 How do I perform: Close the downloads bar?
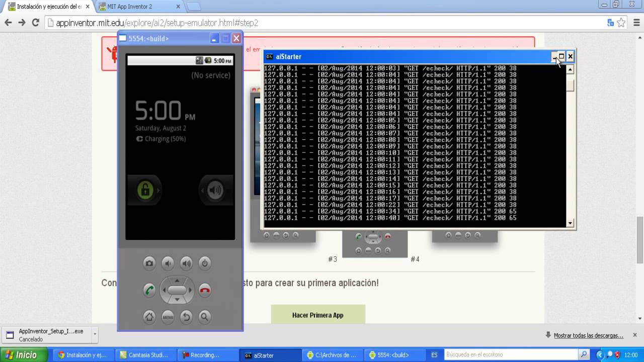(635, 335)
